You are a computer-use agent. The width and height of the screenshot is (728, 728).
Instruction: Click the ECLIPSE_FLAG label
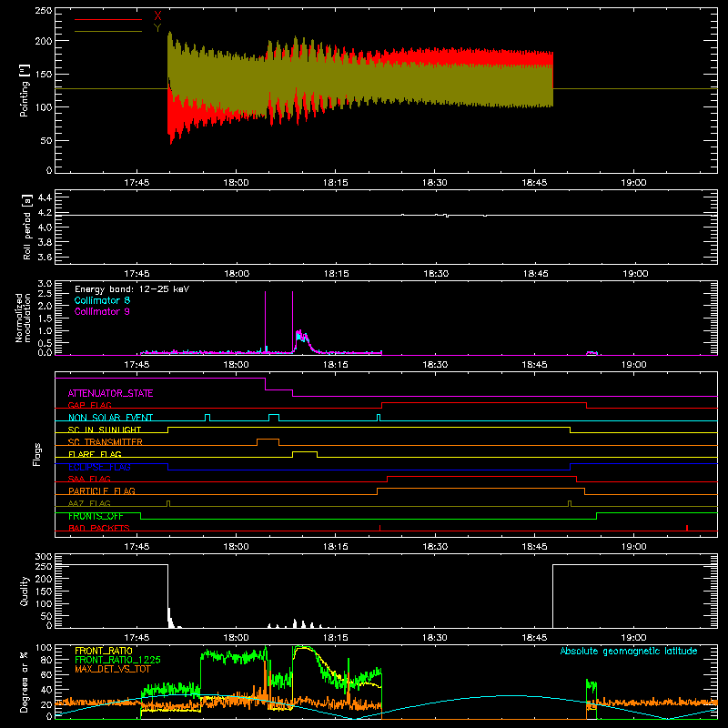[x=99, y=467]
